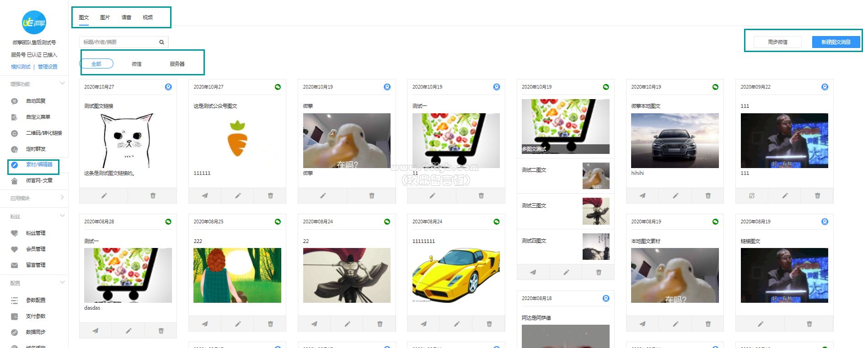The width and height of the screenshot is (868, 348).
Task: Open 留言管理 in the sidebar
Action: tap(36, 265)
